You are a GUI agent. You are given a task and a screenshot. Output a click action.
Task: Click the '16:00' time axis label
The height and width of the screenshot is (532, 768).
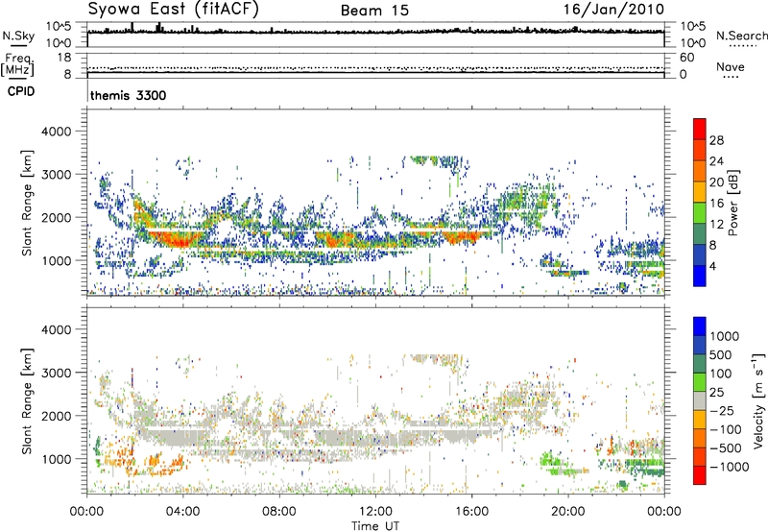click(x=471, y=512)
